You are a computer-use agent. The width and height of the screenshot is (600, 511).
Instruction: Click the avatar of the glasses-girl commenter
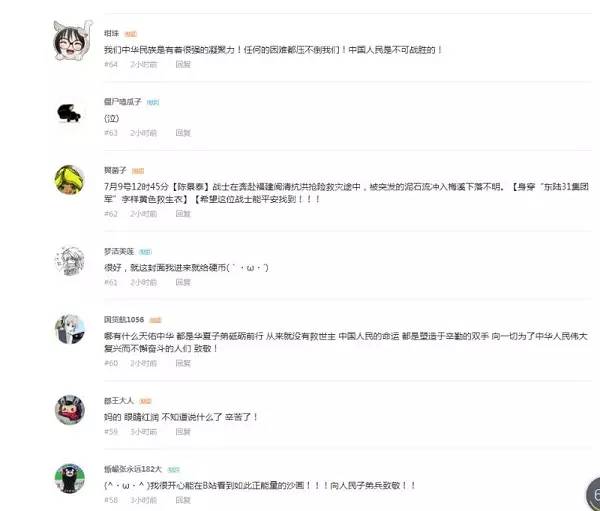click(72, 41)
